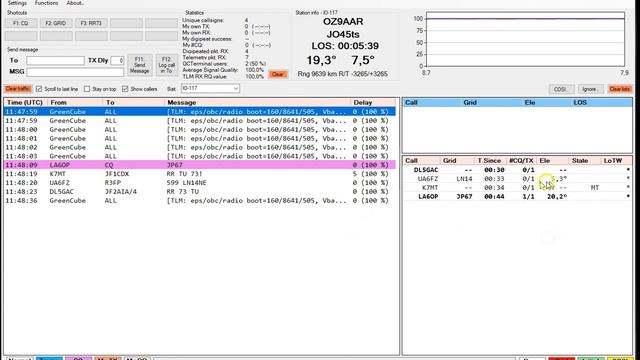This screenshot has height=360, width=640.
Task: Click the LOS: 00:05:39 countdown
Action: pyautogui.click(x=345, y=46)
